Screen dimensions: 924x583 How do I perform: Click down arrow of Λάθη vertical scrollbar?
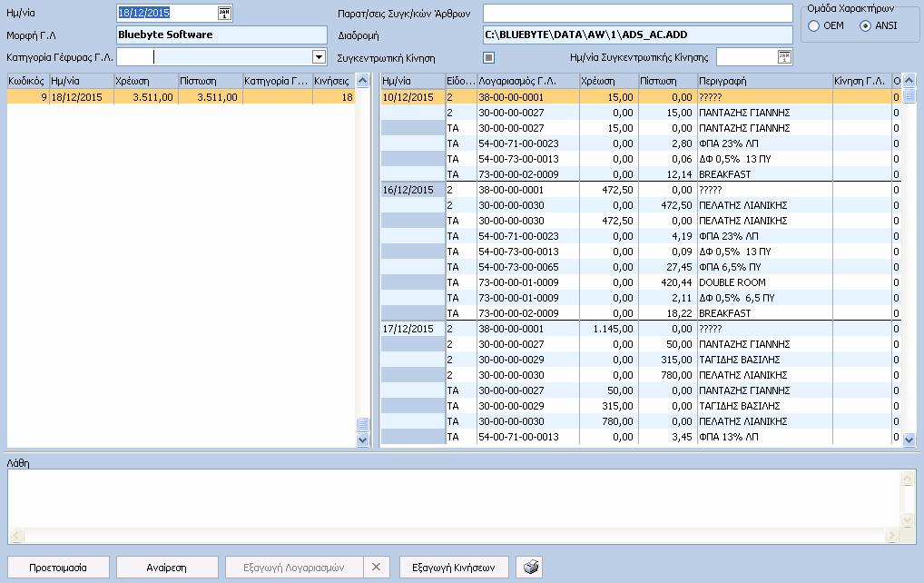tap(908, 520)
